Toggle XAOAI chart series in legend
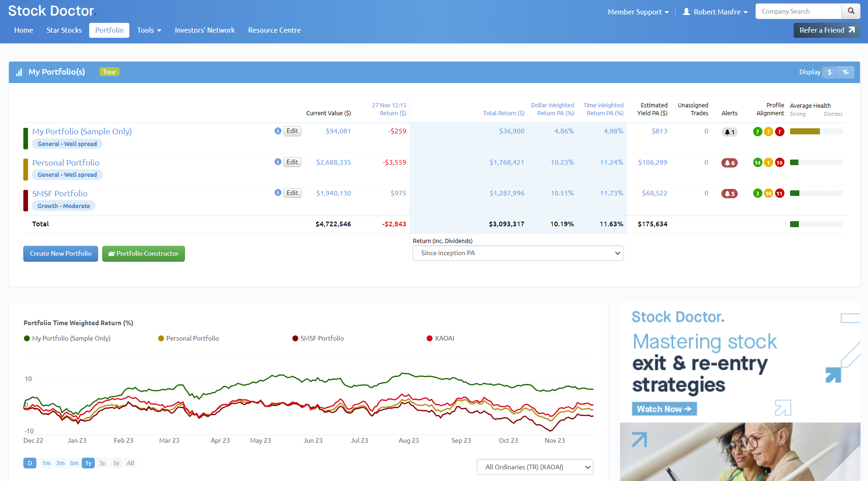Screen dimensions: 868x481 coord(440,338)
